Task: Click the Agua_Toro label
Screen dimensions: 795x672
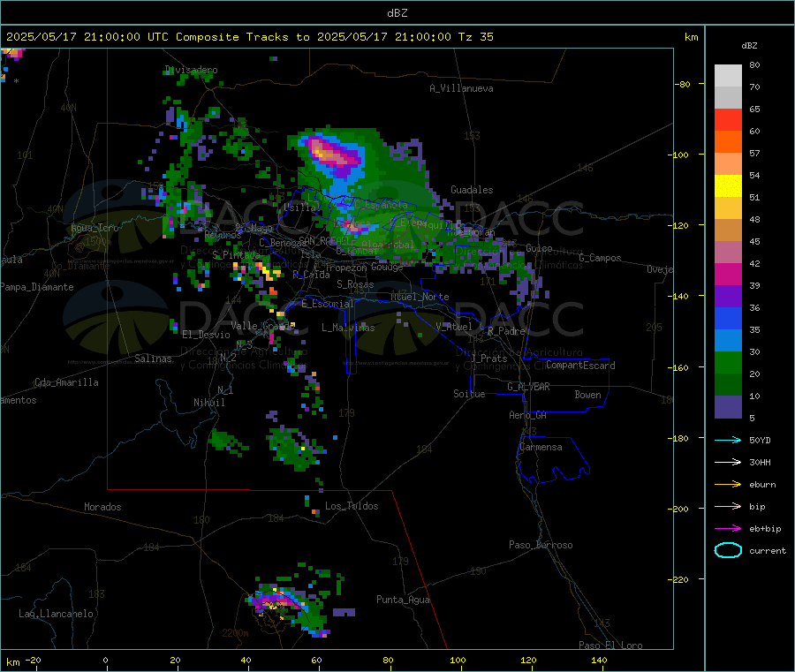Action: click(95, 228)
